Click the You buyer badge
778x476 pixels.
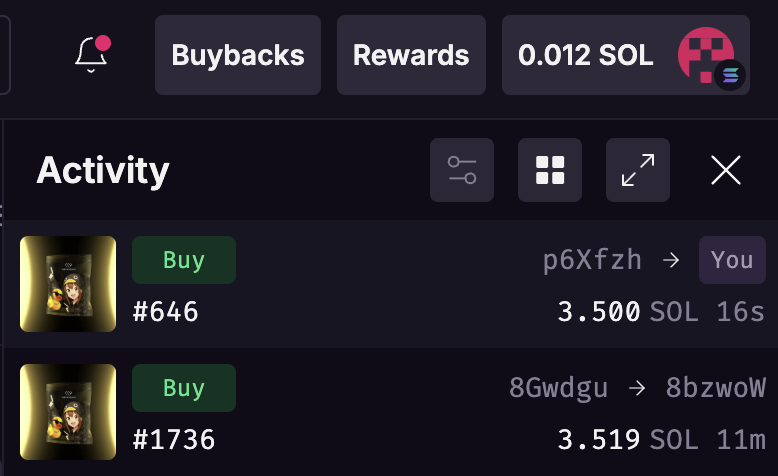(x=732, y=260)
